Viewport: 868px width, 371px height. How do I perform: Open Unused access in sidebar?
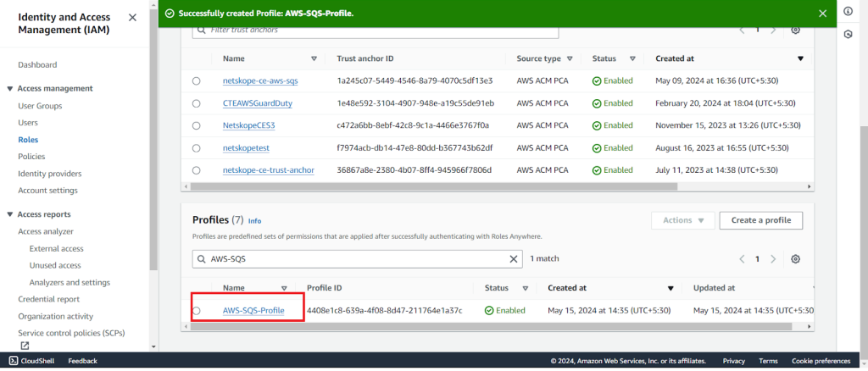coord(55,265)
